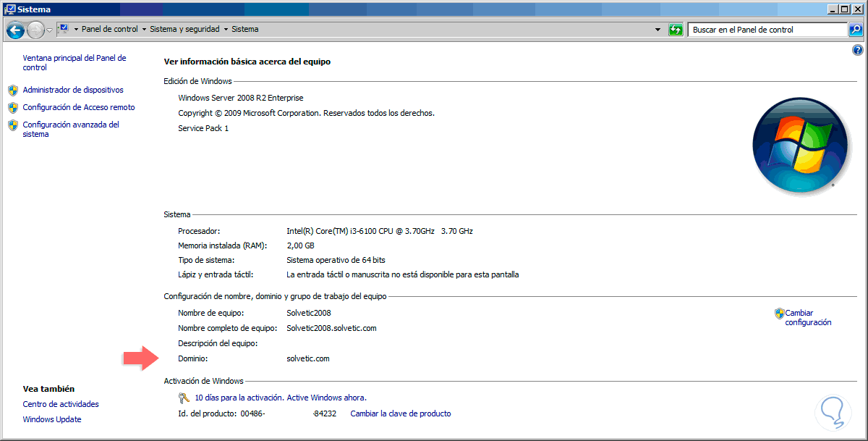Click Cambiar la clave de producto link

pyautogui.click(x=401, y=413)
